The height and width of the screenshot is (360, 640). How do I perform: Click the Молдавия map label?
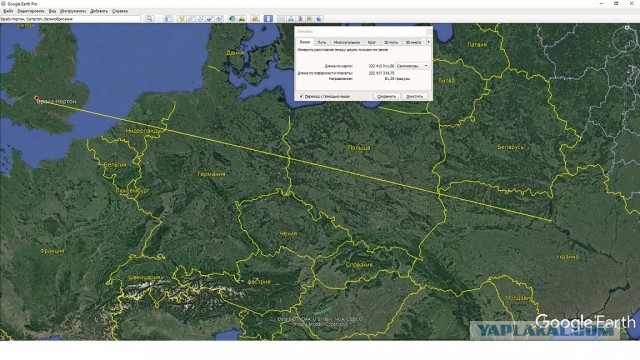(x=519, y=298)
